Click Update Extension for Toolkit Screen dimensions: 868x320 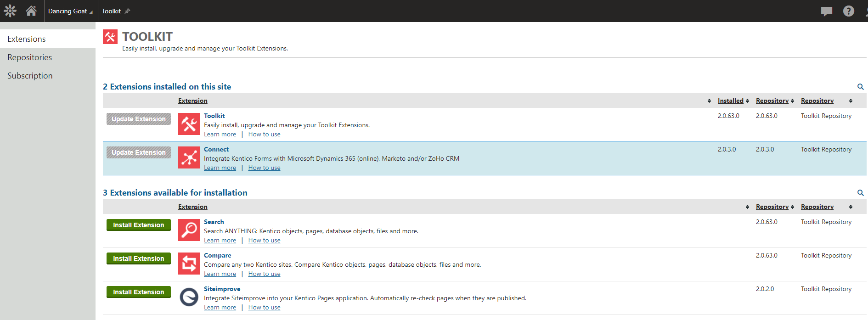pyautogui.click(x=139, y=119)
